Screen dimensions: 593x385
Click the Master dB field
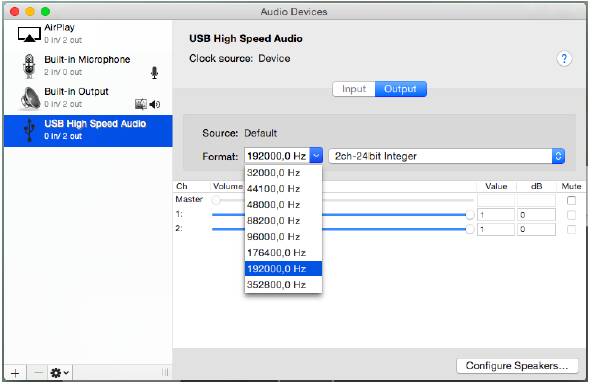tap(536, 200)
